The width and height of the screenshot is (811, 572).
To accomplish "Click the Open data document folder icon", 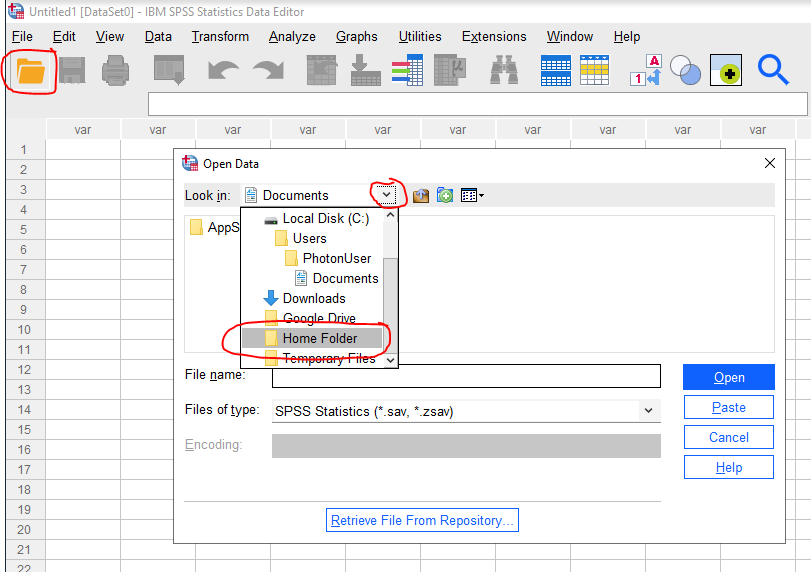I will click(31, 71).
